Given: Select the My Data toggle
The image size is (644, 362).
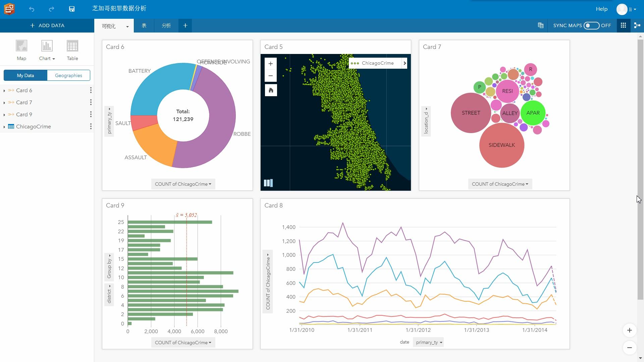Looking at the screenshot, I should pyautogui.click(x=25, y=75).
